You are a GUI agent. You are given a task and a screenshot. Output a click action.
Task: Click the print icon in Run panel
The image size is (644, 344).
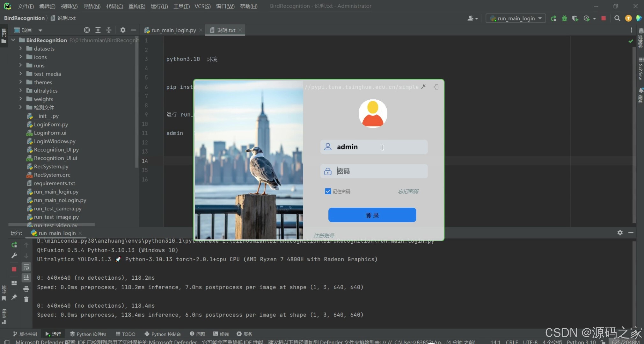[26, 289]
